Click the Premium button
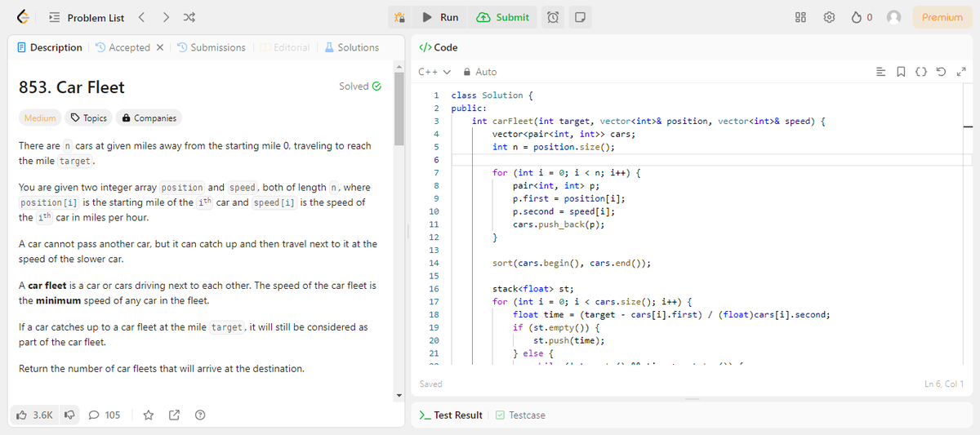 [942, 17]
